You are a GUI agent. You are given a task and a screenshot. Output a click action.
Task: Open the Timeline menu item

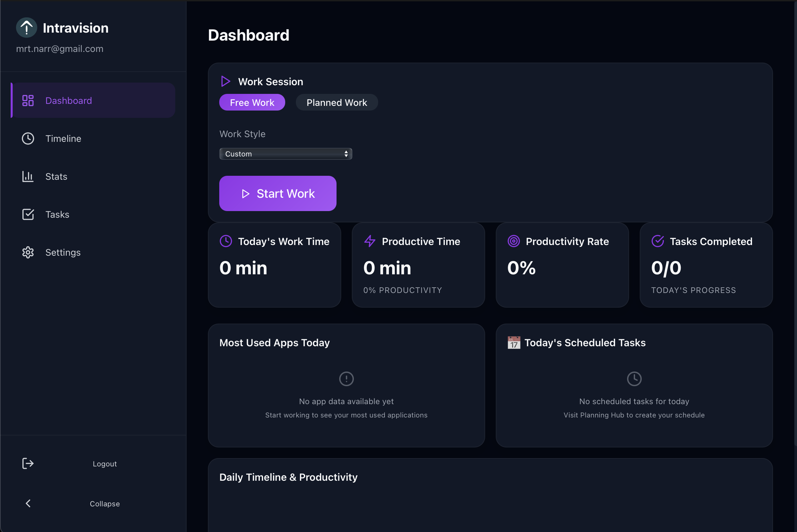point(64,138)
